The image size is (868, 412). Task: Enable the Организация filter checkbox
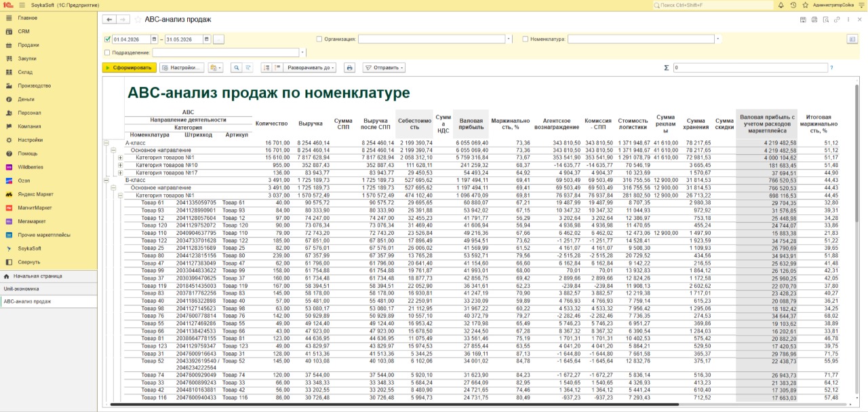319,39
